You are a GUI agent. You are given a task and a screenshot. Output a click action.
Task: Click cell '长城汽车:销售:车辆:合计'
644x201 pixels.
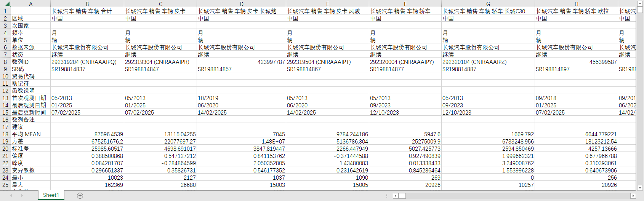87,11
